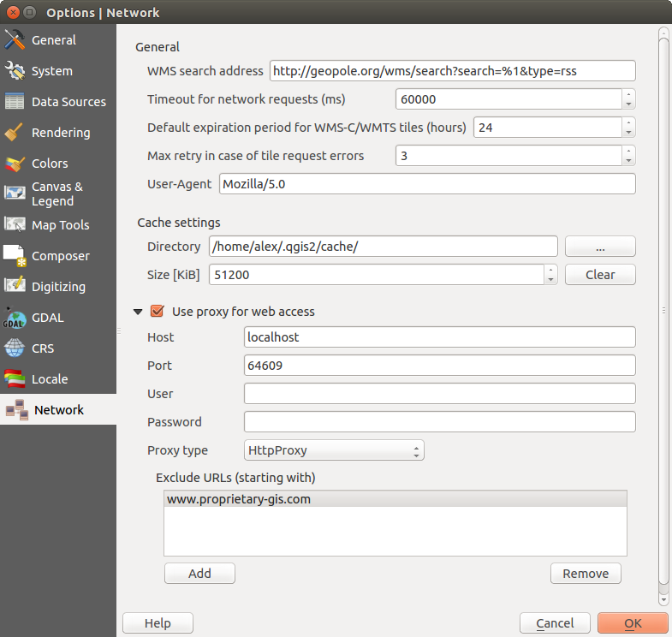Click the Rendering paintbrush icon
The height and width of the screenshot is (637, 672).
click(15, 133)
